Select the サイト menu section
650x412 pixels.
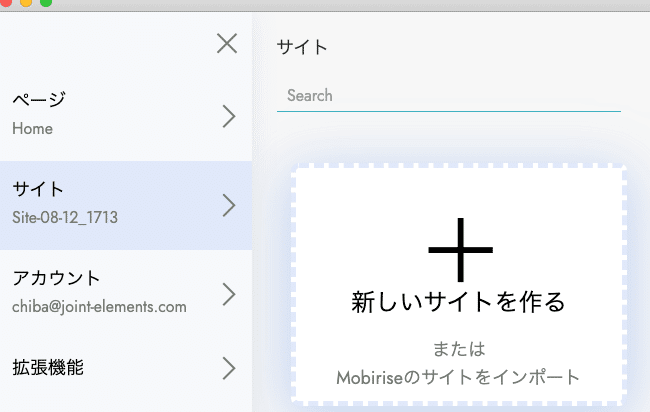(x=126, y=205)
